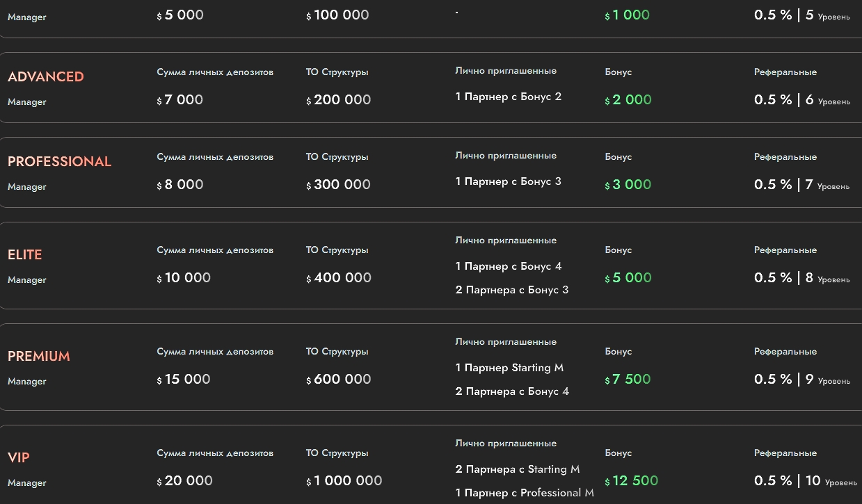Click the green $7 500 bonus

[x=628, y=380]
